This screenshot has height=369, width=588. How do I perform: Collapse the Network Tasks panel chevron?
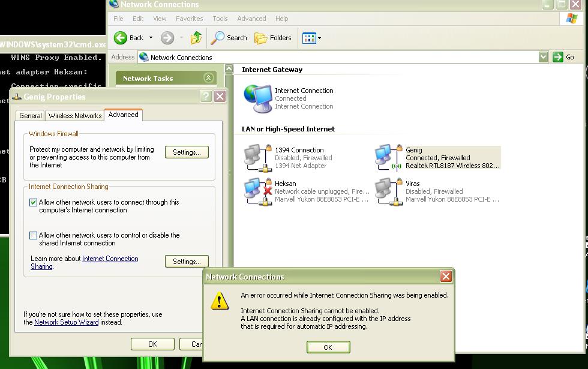[x=209, y=77]
